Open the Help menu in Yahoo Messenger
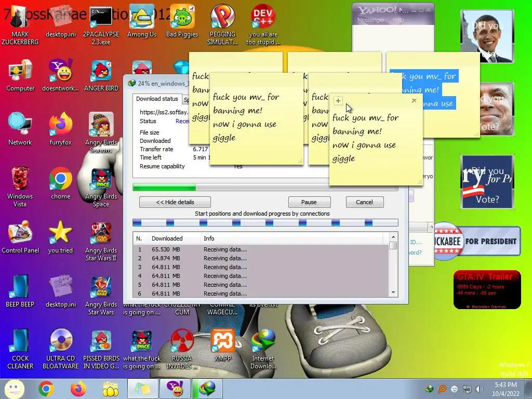This screenshot has width=532, height=399. coord(398,20)
